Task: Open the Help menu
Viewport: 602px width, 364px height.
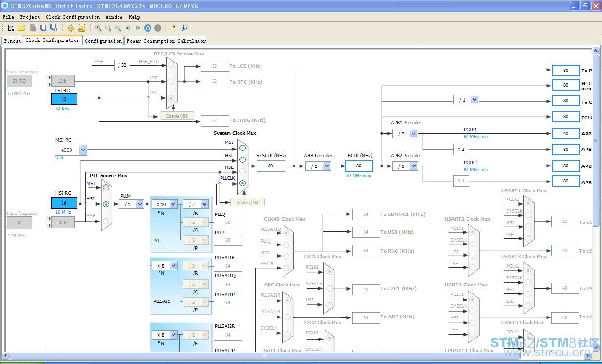Action: 135,17
